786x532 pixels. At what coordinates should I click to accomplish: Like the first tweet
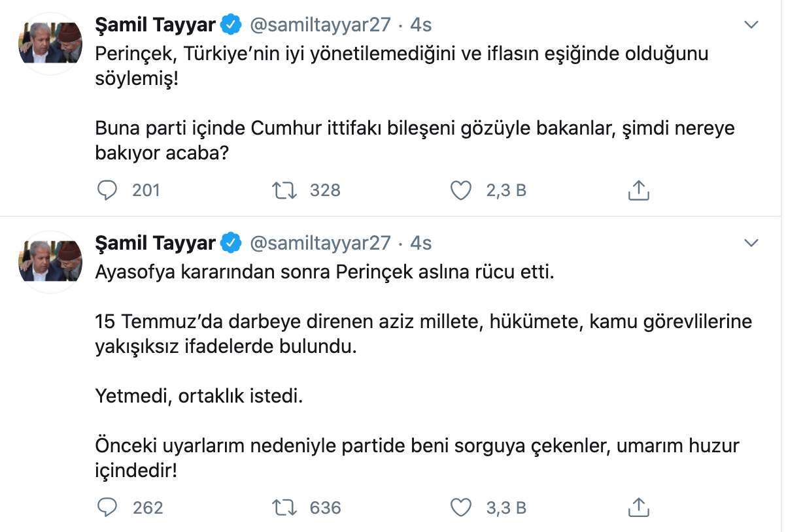(462, 190)
